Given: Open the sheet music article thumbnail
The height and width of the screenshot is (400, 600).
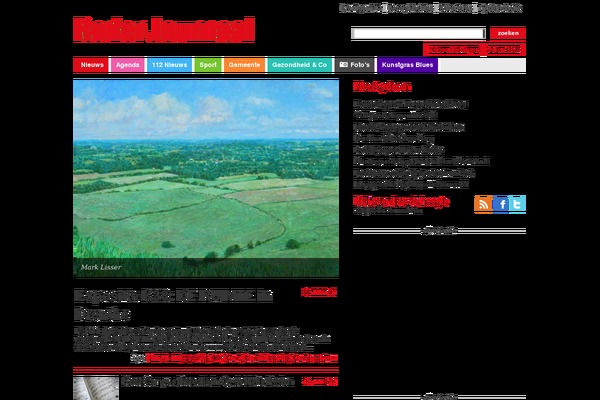Looking at the screenshot, I should [x=96, y=388].
